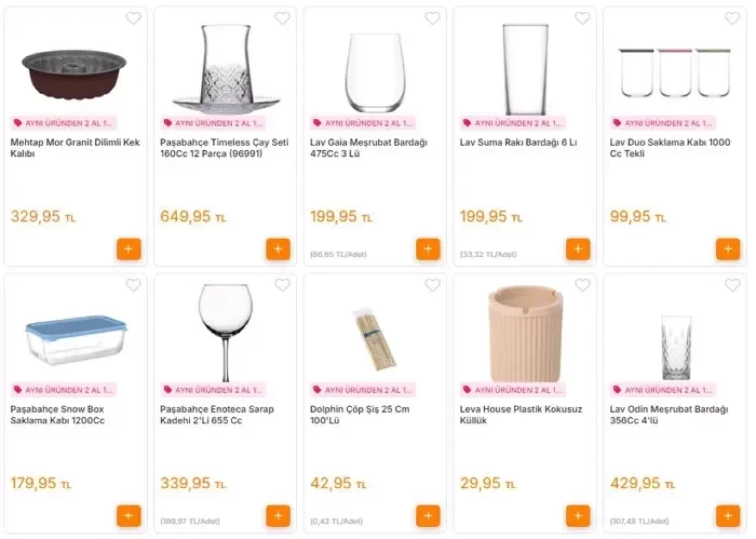
Task: Favorite the Mehtap Mor Granit cake mold
Action: pyautogui.click(x=133, y=18)
